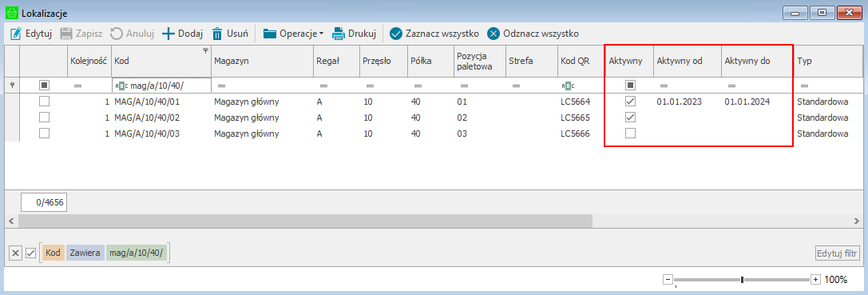Sort by the Magazyn column header
Viewport: 868px width, 295px height.
coord(262,61)
